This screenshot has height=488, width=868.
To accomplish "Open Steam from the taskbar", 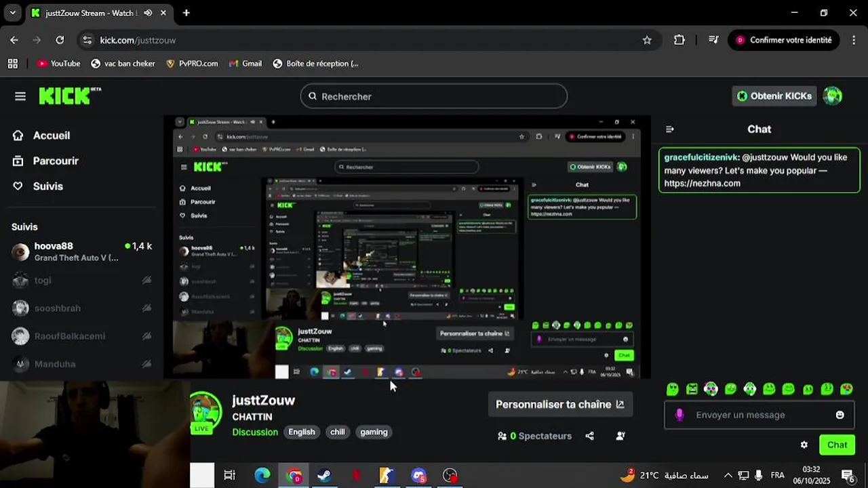I will (x=324, y=476).
